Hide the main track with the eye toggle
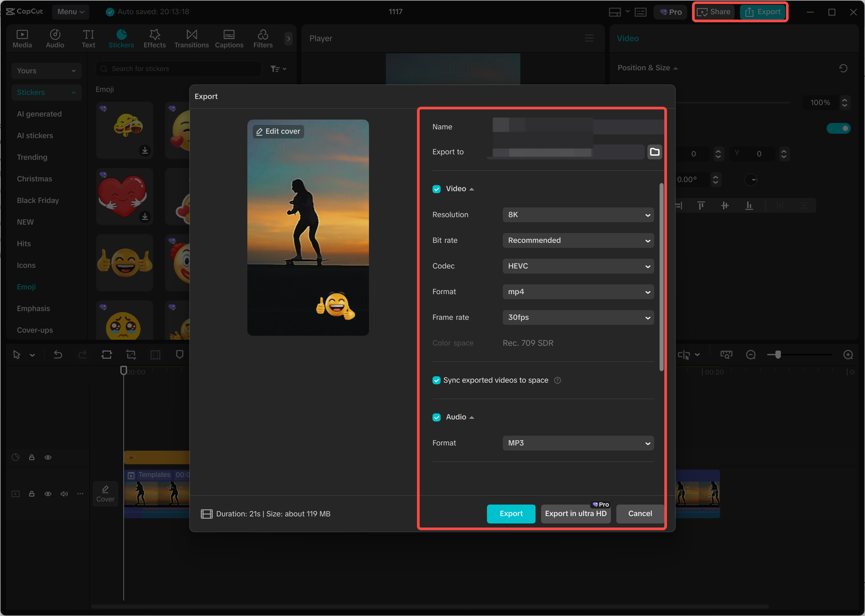 point(48,494)
